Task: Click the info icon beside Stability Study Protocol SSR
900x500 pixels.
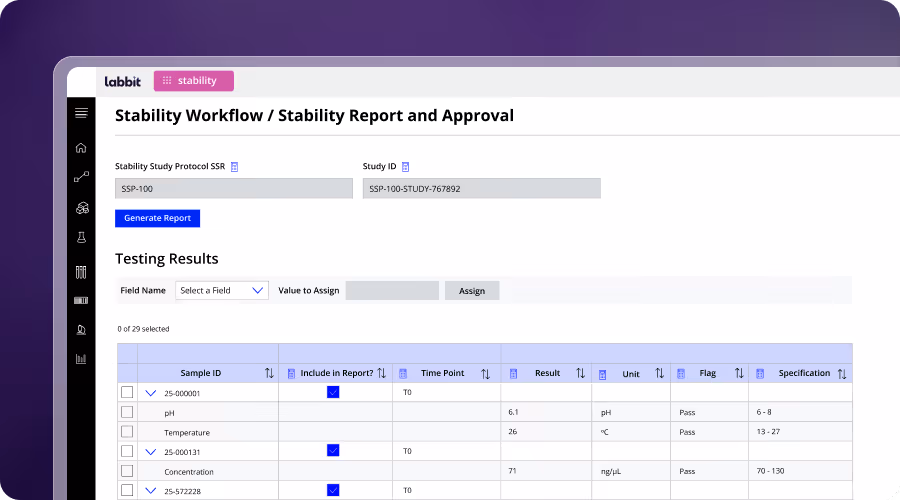Action: [234, 167]
